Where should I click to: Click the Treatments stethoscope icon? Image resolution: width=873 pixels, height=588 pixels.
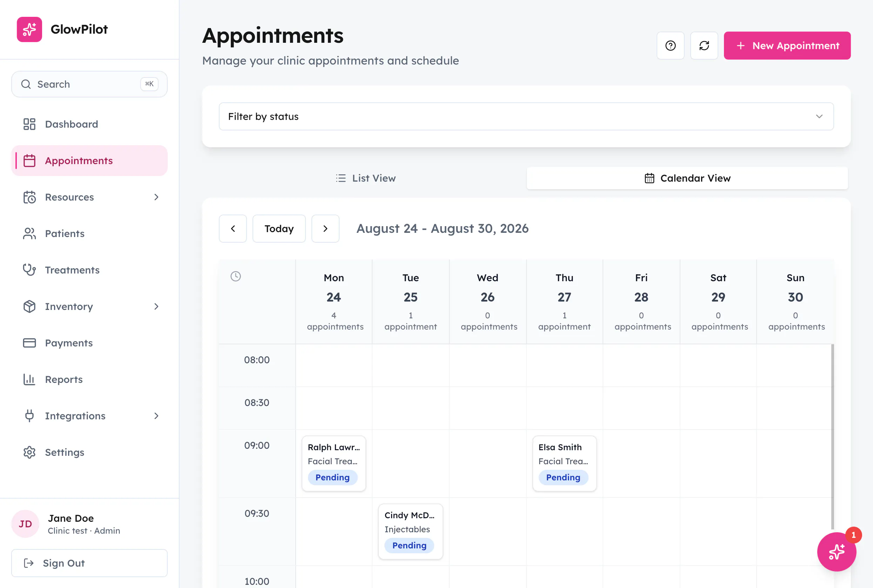pyautogui.click(x=29, y=270)
